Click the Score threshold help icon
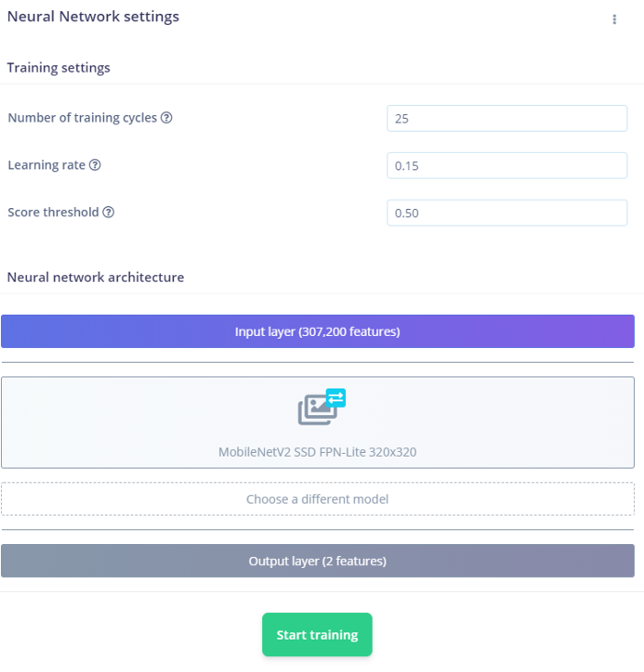The width and height of the screenshot is (644, 672). (109, 213)
